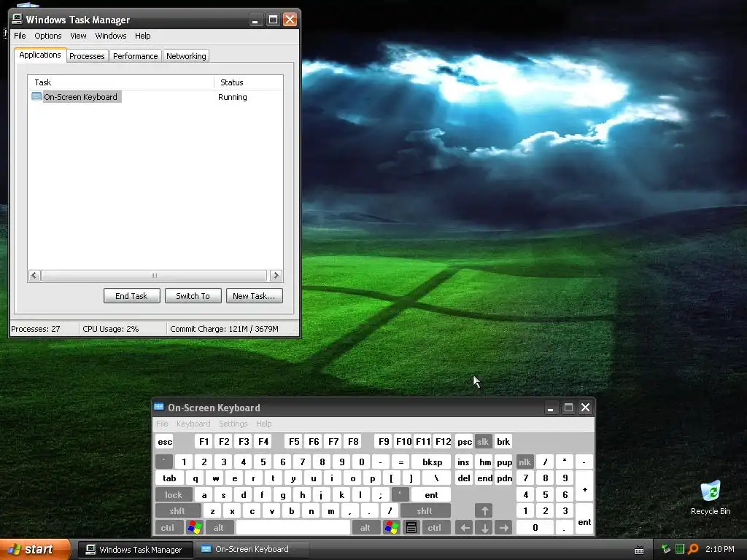Click the spacebar on the keyboard
The height and width of the screenshot is (560, 747).
pos(293,527)
